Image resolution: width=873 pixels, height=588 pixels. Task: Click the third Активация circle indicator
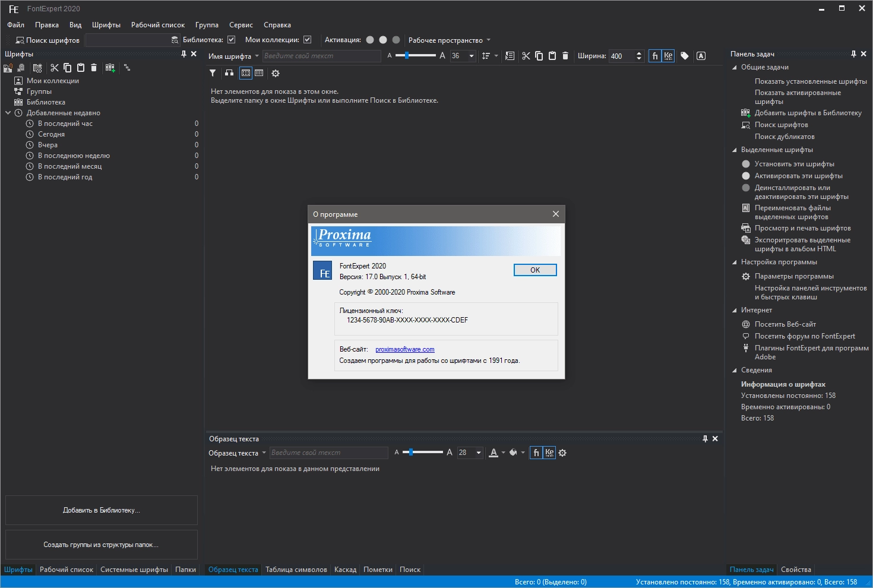[396, 40]
